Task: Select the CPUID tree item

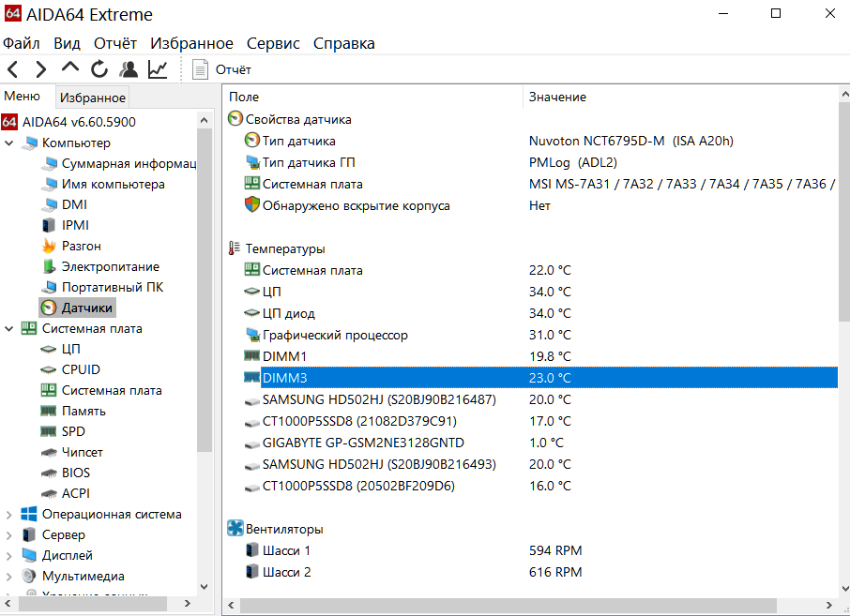Action: (81, 369)
